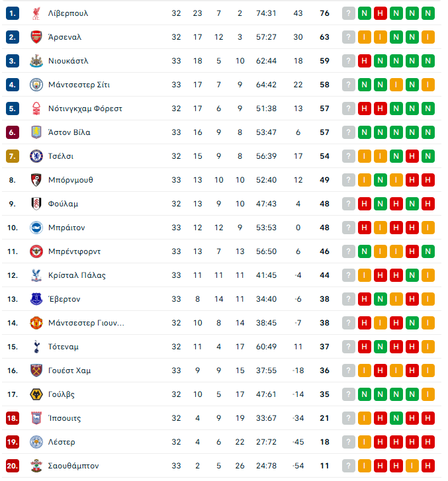Click the Arsenal club crest
Image resolution: width=448 pixels, height=481 pixels.
point(36,37)
